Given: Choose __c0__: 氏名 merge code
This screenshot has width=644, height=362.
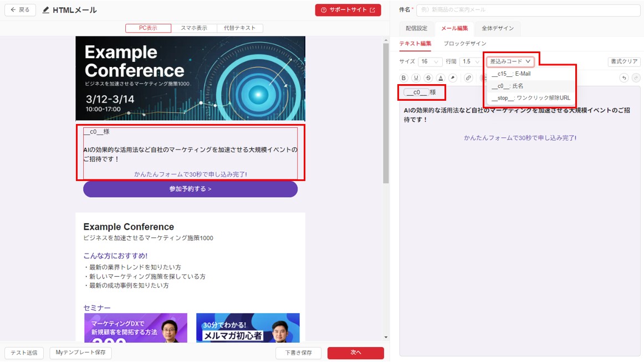Looking at the screenshot, I should click(x=531, y=86).
